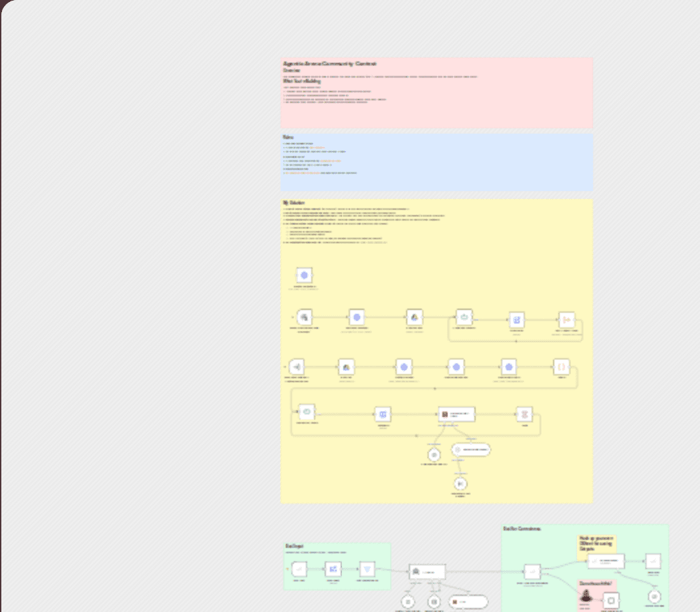Click the wizard hat image in the pink sticky
The height and width of the screenshot is (612, 700).
click(x=586, y=595)
